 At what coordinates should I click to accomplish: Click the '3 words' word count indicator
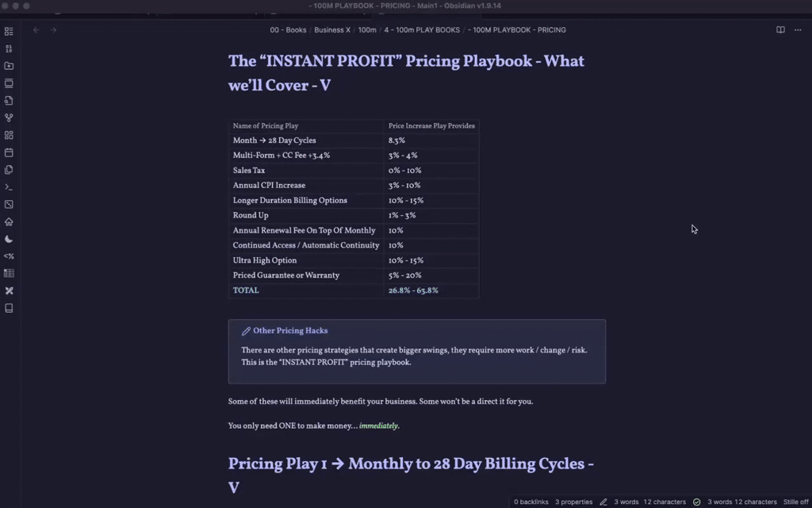[x=626, y=502]
